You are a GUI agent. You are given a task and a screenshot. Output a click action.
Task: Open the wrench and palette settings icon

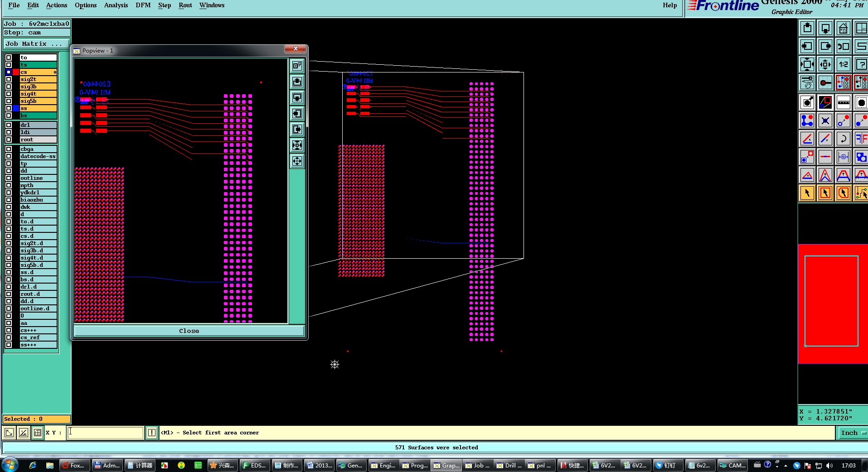[807, 82]
